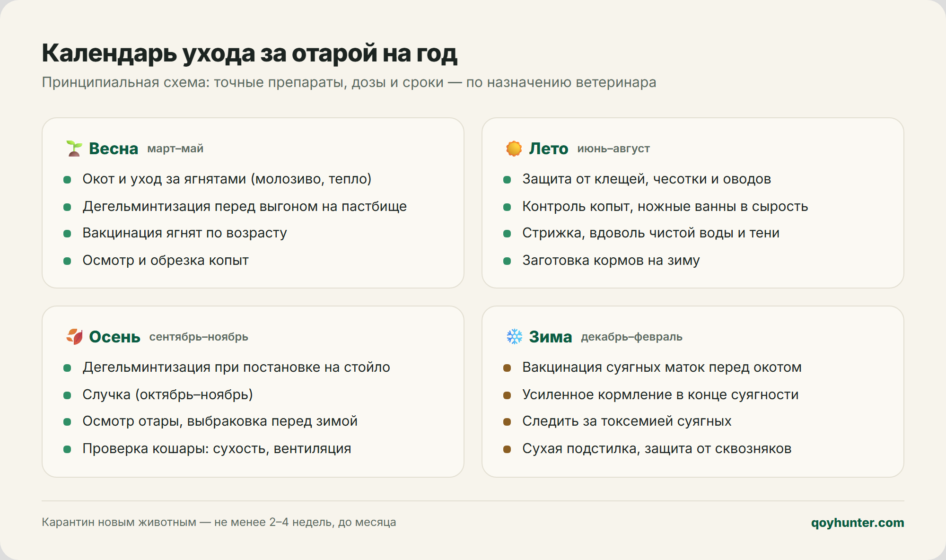
Task: Select Проверка кошары: сухость, вентиляция
Action: [217, 449]
